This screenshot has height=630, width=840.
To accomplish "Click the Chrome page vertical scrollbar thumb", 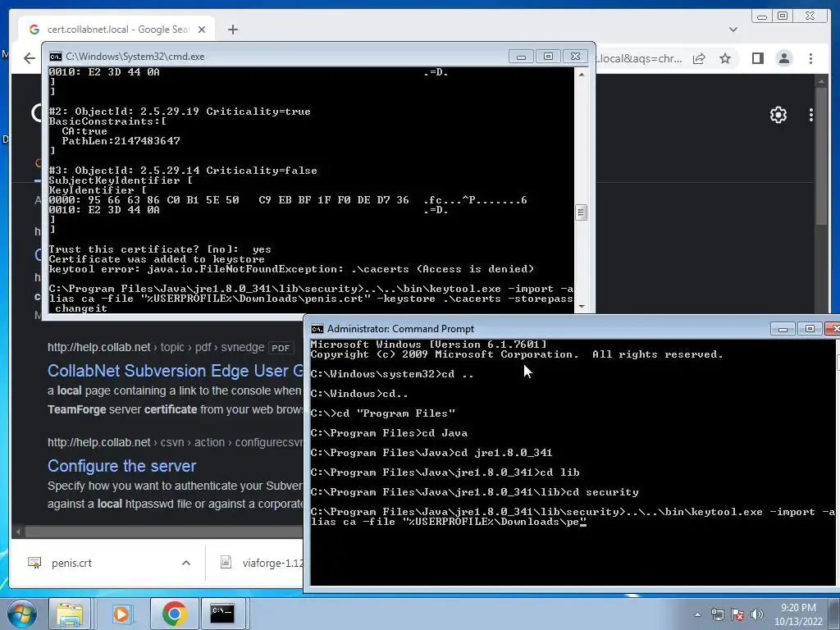I will (821, 155).
